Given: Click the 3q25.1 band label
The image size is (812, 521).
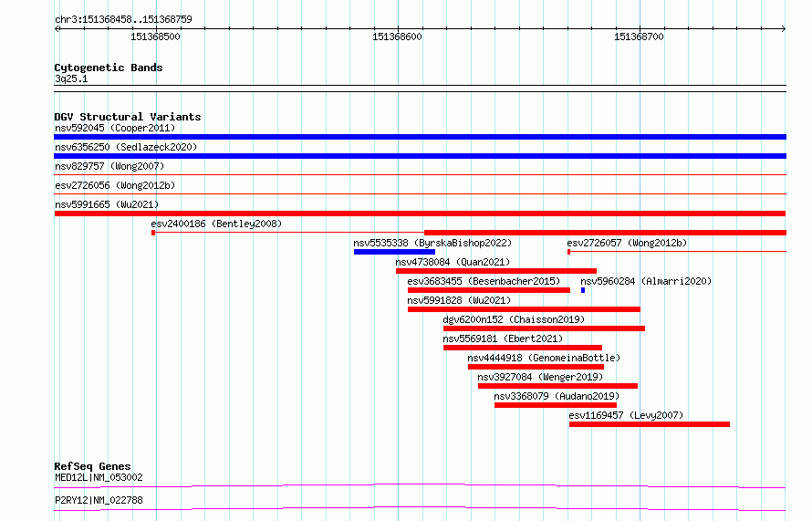Looking at the screenshot, I should pos(71,78).
